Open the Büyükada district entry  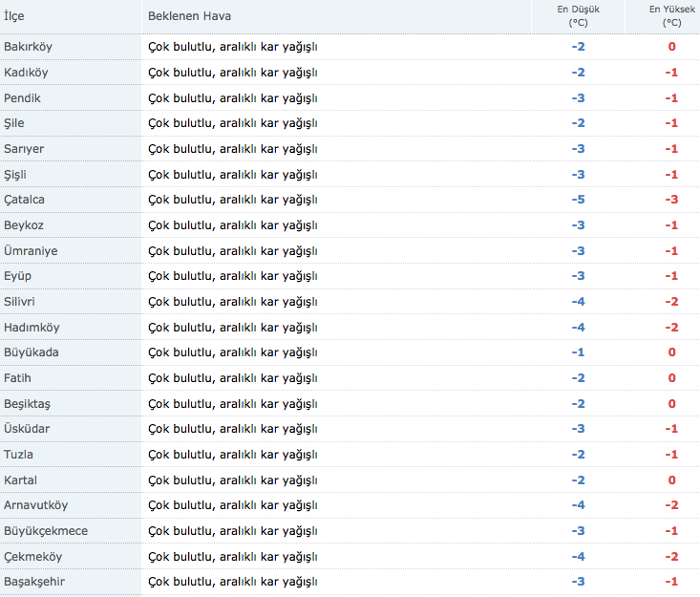[x=32, y=352]
